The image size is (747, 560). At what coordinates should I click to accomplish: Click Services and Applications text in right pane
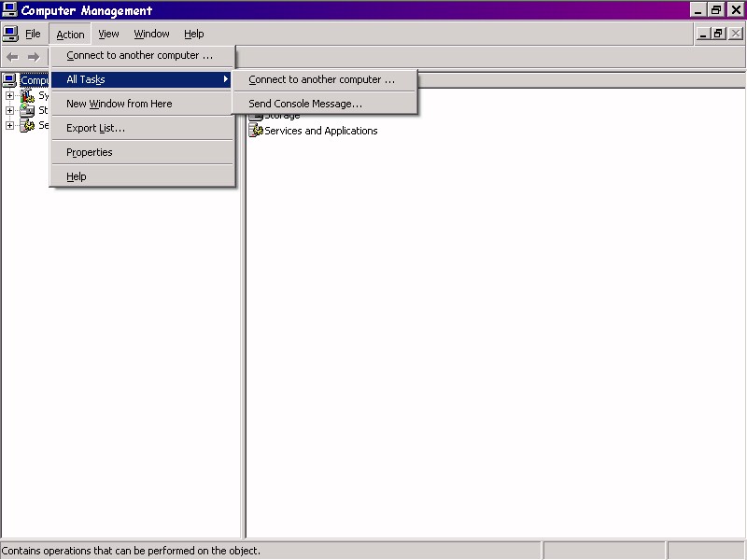pos(321,131)
